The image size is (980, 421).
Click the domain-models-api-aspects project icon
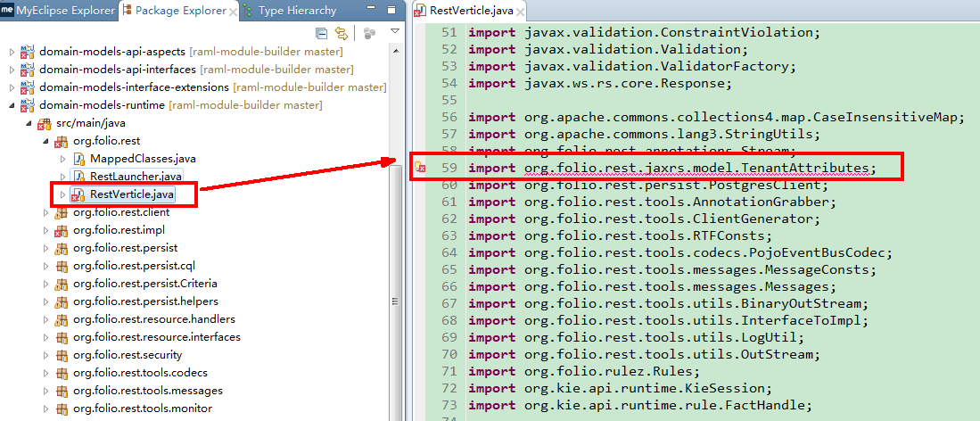tap(28, 52)
